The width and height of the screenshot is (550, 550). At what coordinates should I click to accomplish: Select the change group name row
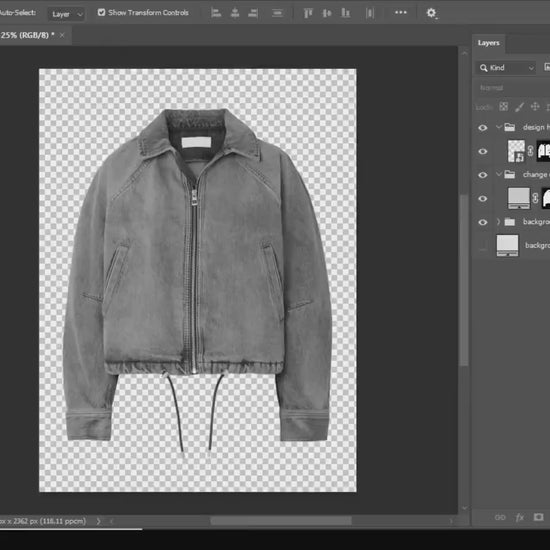(x=536, y=174)
